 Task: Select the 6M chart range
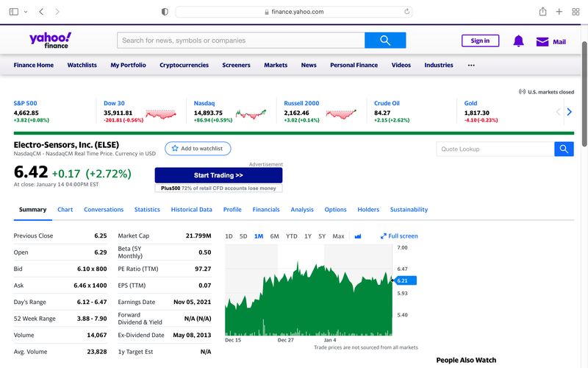click(274, 236)
